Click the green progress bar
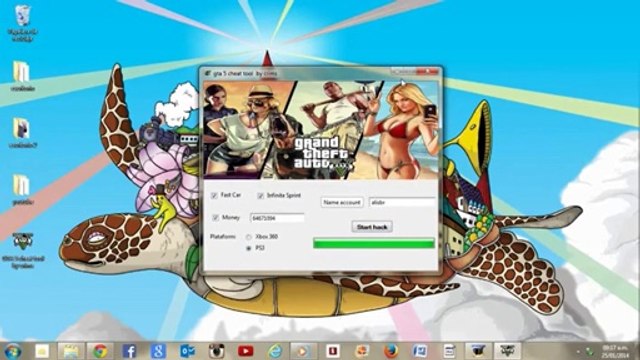This screenshot has width=640, height=360. [373, 244]
